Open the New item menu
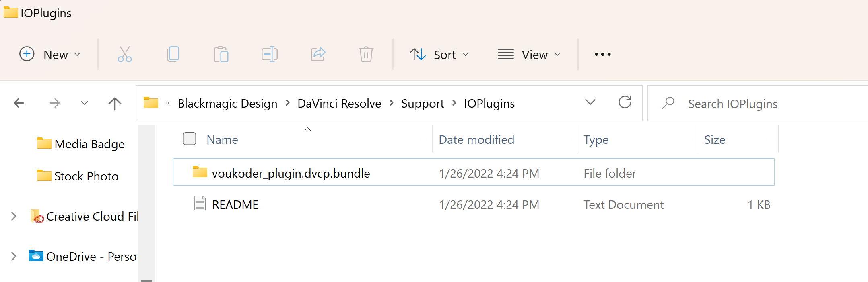This screenshot has width=868, height=282. coord(50,55)
